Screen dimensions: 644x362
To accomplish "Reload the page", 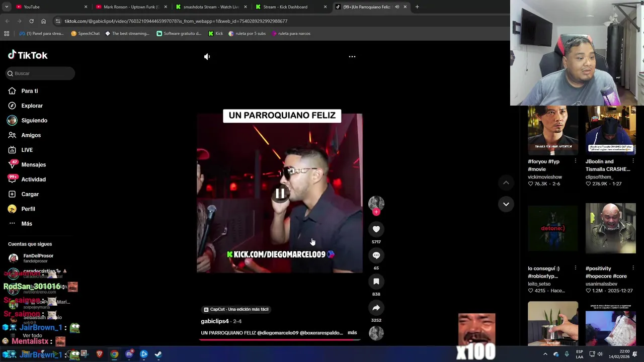I will pos(31,21).
